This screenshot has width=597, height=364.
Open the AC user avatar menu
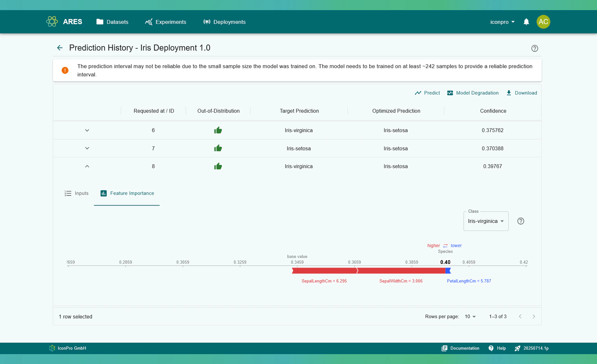pos(543,22)
